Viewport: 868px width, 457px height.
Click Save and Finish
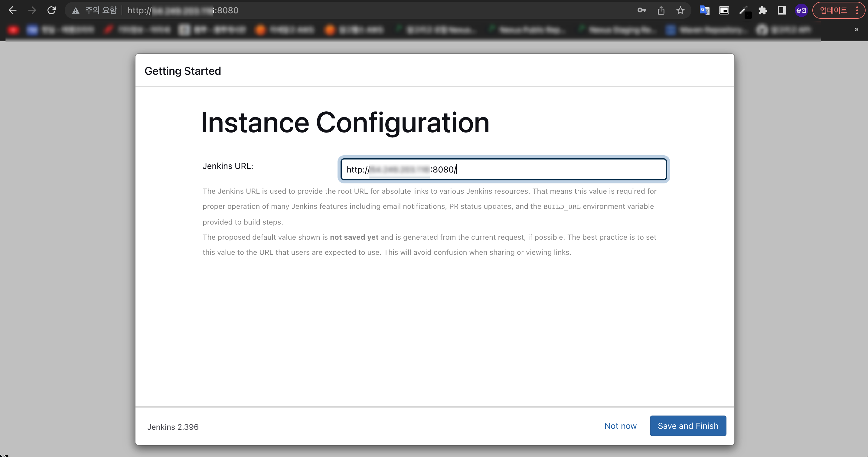(688, 426)
